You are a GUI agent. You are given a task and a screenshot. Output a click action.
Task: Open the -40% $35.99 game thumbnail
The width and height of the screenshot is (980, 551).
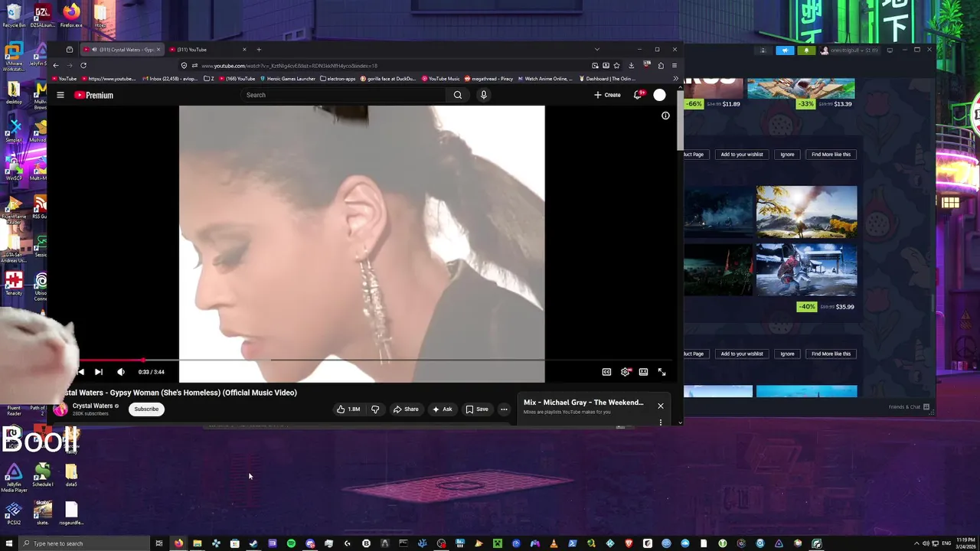(806, 269)
